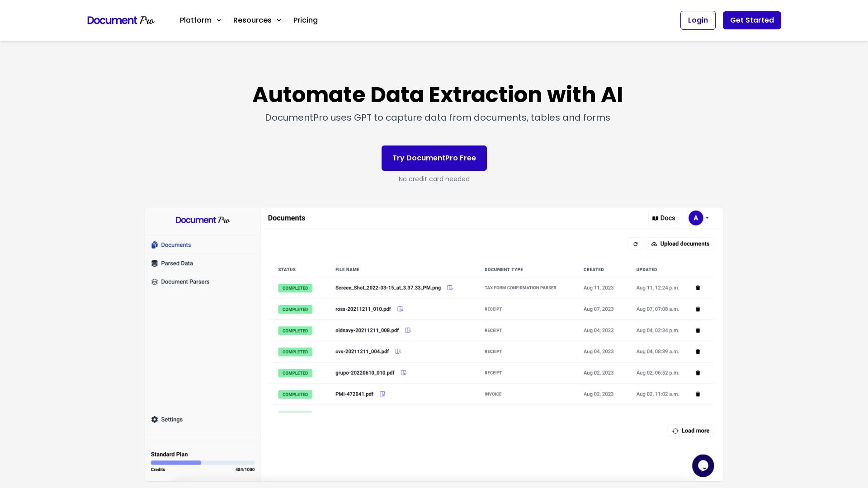Delete PMI-472041.pdf using its trash icon

698,394
